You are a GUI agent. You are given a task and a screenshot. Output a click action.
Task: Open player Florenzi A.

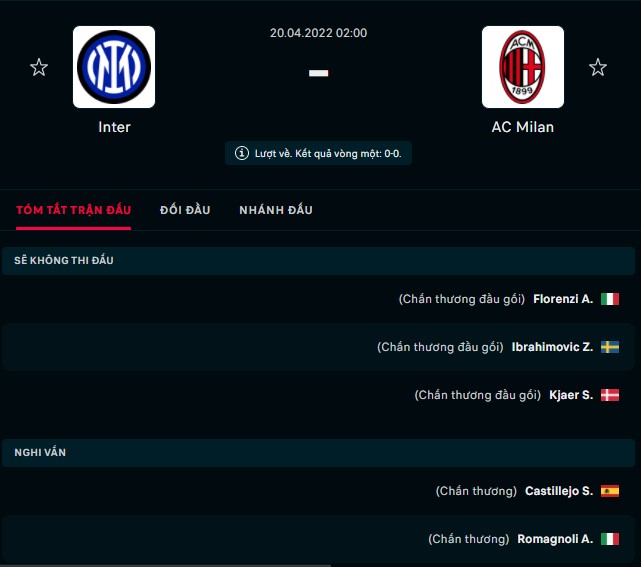pyautogui.click(x=563, y=299)
